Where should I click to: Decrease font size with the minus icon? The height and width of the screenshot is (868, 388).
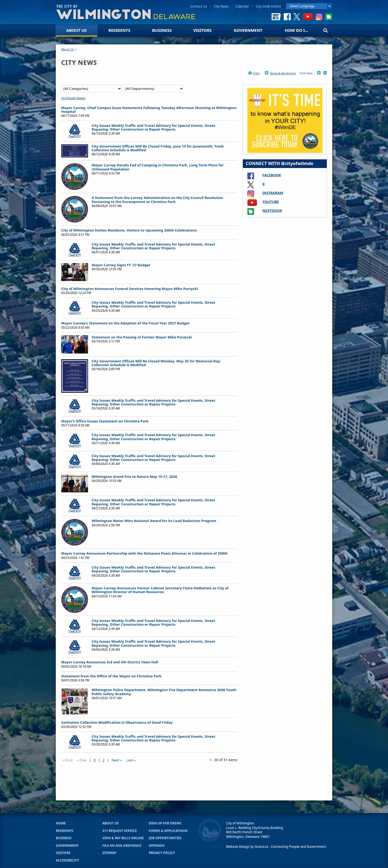coord(325,73)
